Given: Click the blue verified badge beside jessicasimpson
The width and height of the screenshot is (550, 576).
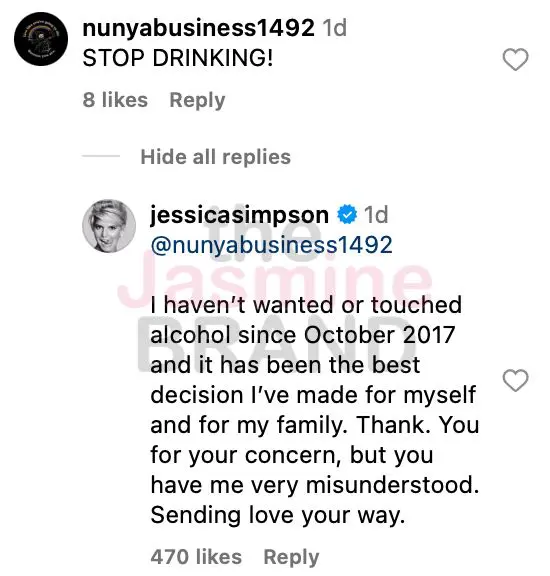Looking at the screenshot, I should (x=347, y=215).
